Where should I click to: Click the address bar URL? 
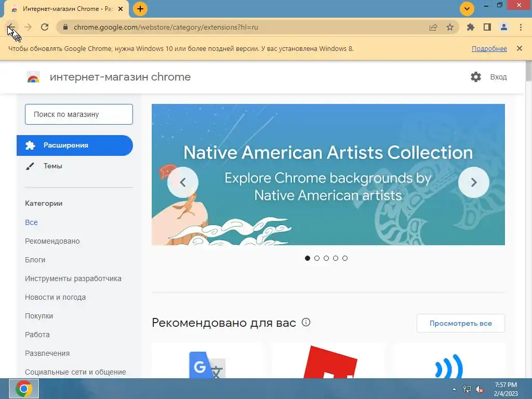click(x=166, y=27)
